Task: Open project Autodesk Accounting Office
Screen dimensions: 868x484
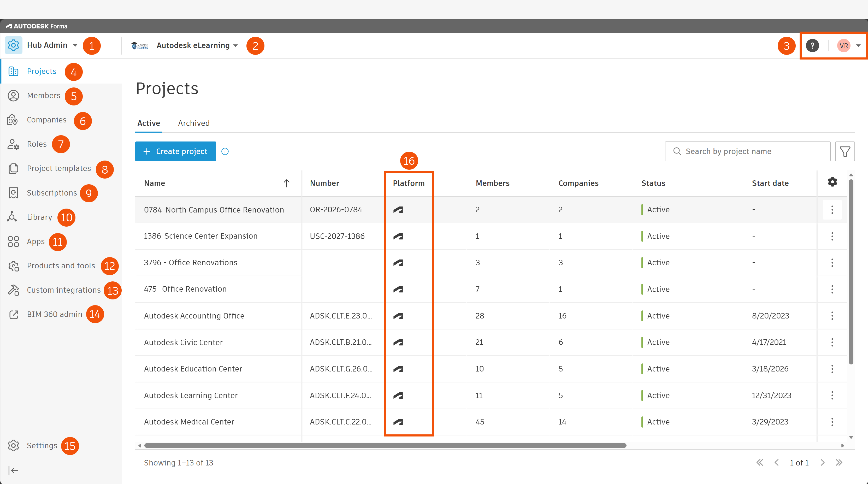Action: point(194,316)
